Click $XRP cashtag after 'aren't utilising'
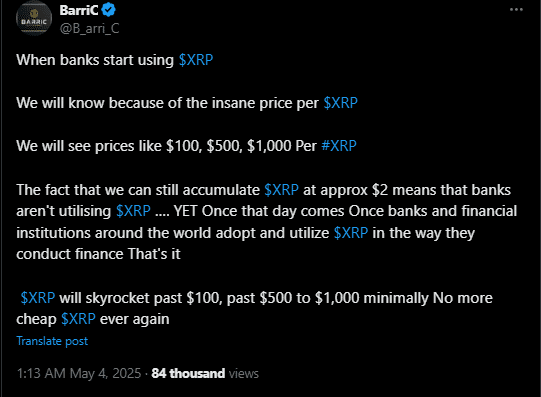This screenshot has width=541, height=397. tap(134, 211)
